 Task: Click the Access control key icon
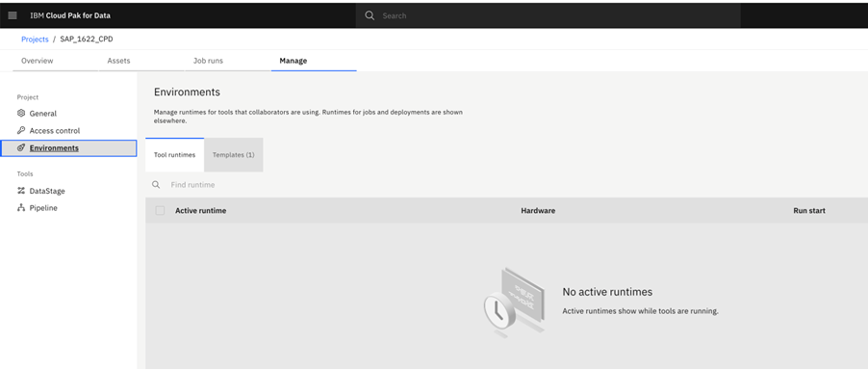(21, 130)
